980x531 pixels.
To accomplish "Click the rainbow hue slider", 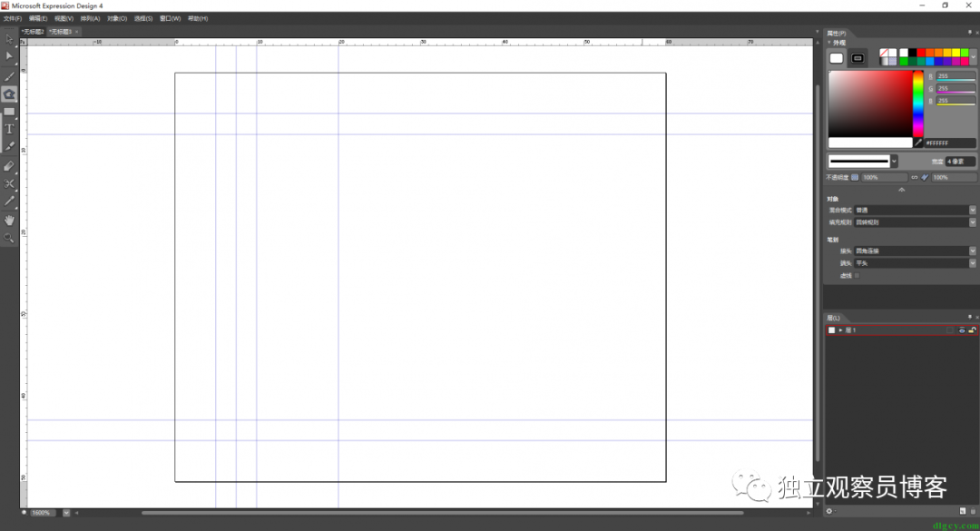I will (x=918, y=103).
